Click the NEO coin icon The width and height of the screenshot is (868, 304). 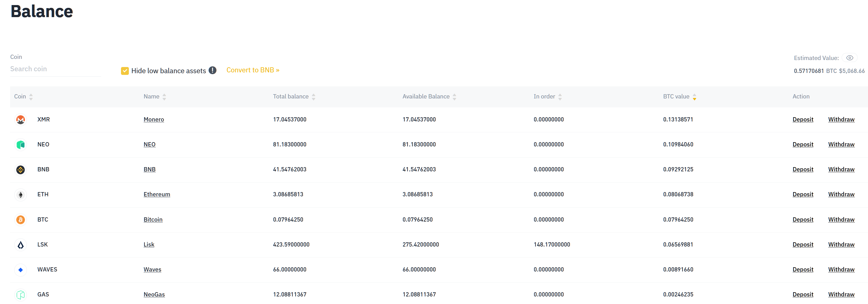click(20, 144)
